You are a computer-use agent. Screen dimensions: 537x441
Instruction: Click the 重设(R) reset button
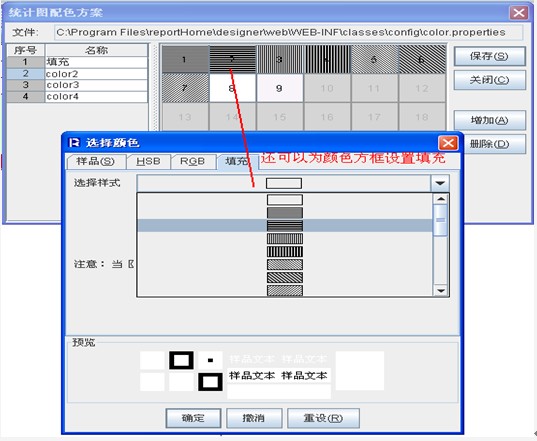pyautogui.click(x=323, y=418)
